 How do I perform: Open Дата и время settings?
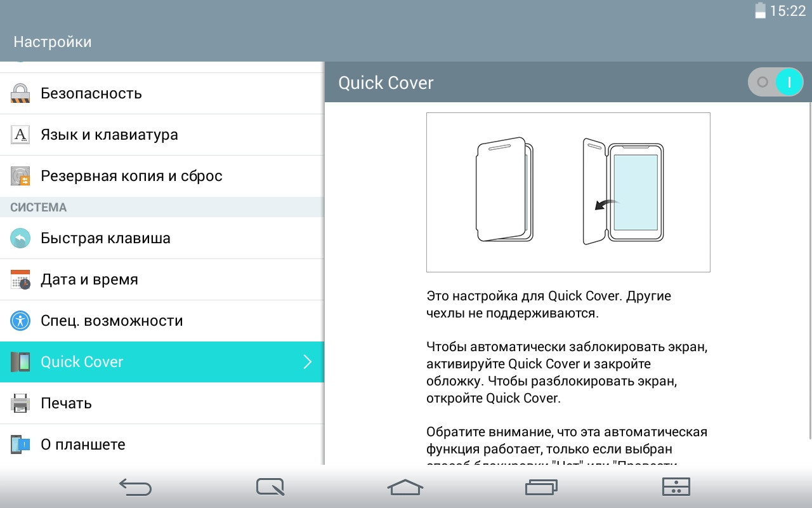point(89,279)
